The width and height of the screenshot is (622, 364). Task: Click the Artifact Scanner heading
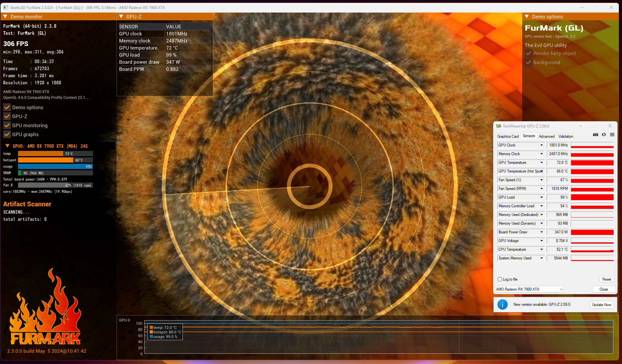point(27,204)
